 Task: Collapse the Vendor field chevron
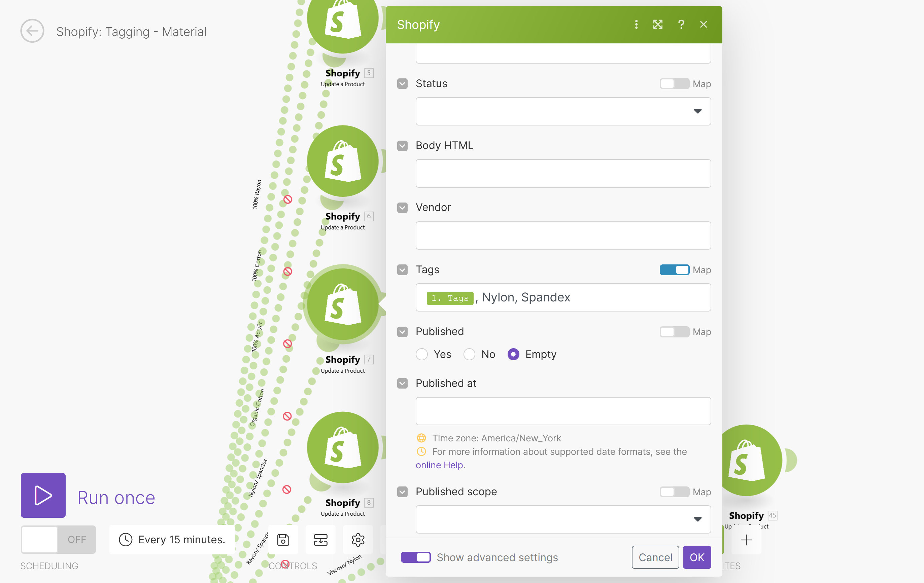coord(402,208)
